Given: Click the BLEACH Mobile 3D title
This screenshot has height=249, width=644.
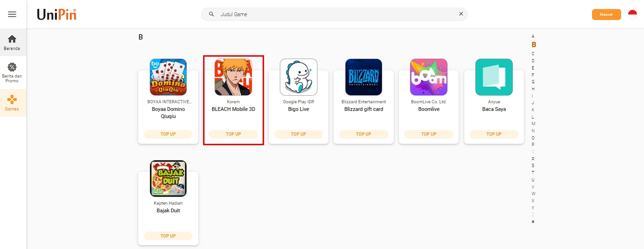Looking at the screenshot, I should pyautogui.click(x=234, y=109).
